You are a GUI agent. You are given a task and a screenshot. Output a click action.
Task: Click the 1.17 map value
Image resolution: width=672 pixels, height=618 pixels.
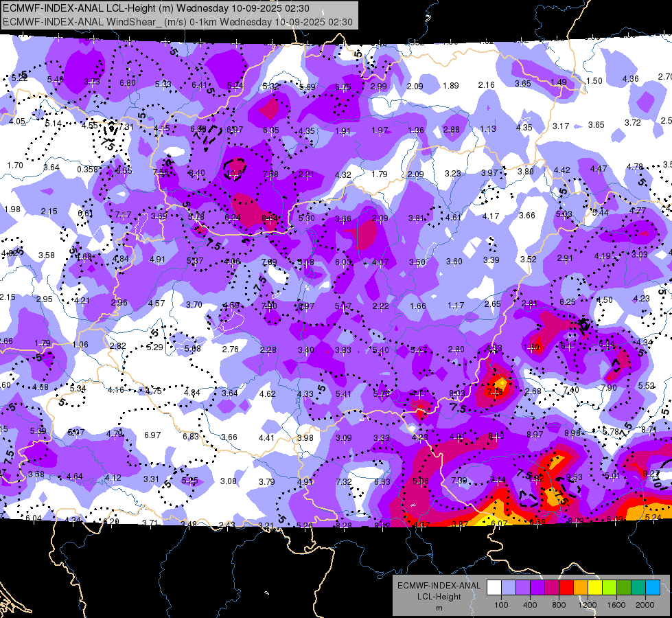(456, 306)
